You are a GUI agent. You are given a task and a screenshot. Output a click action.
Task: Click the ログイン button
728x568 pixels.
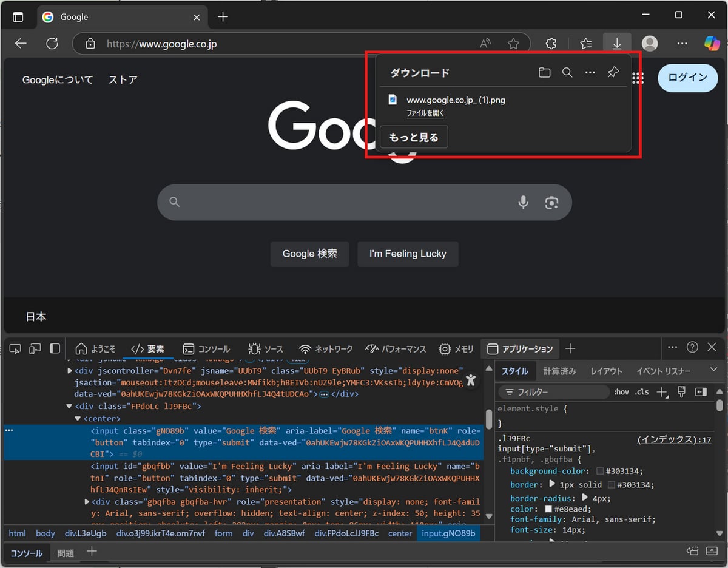[688, 78]
